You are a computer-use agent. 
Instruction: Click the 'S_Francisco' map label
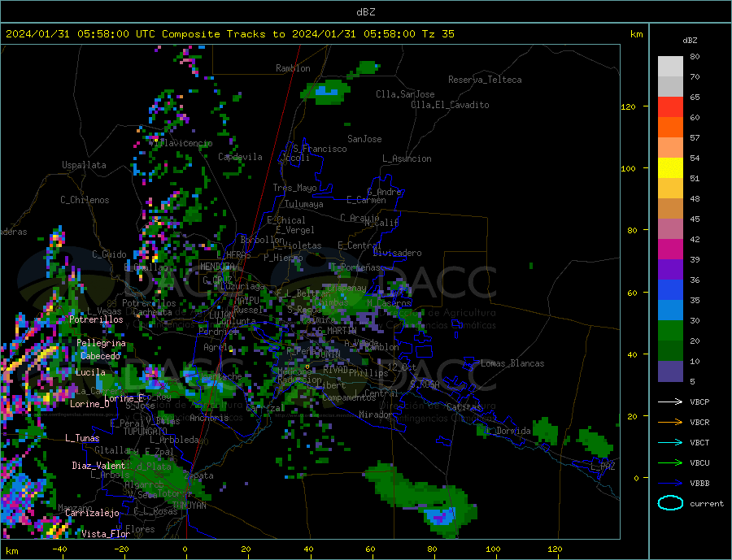pos(320,149)
